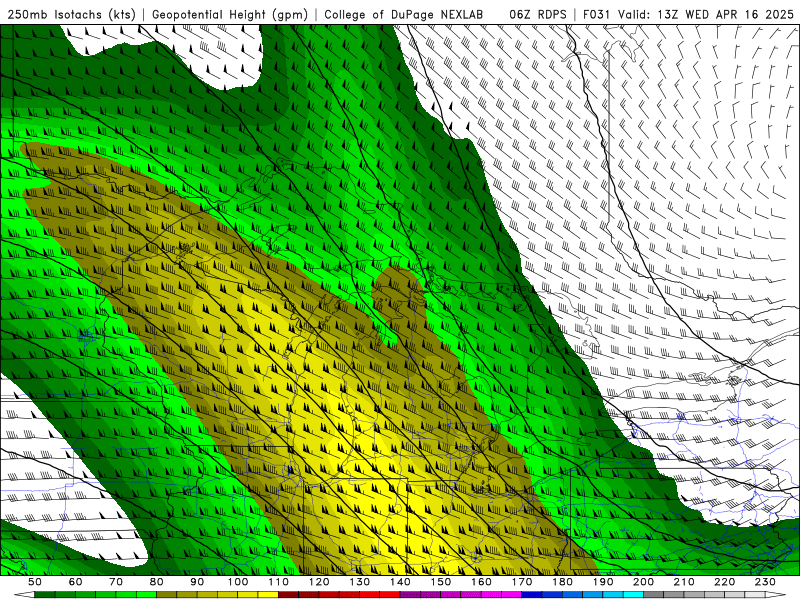Click the colorbar label '110'
The image size is (800, 600).
pos(279,582)
